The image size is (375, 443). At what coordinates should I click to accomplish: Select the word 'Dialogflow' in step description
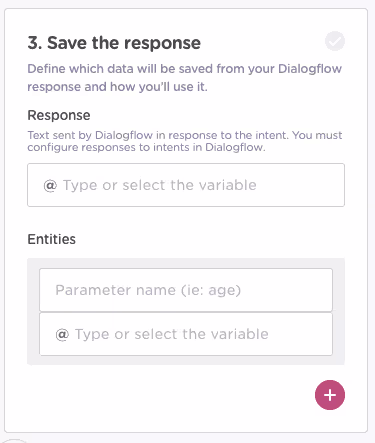click(310, 69)
